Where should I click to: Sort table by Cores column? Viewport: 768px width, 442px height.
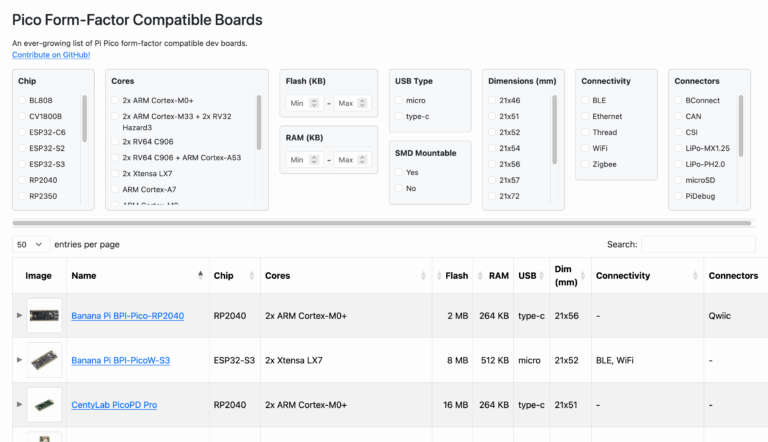(346, 275)
